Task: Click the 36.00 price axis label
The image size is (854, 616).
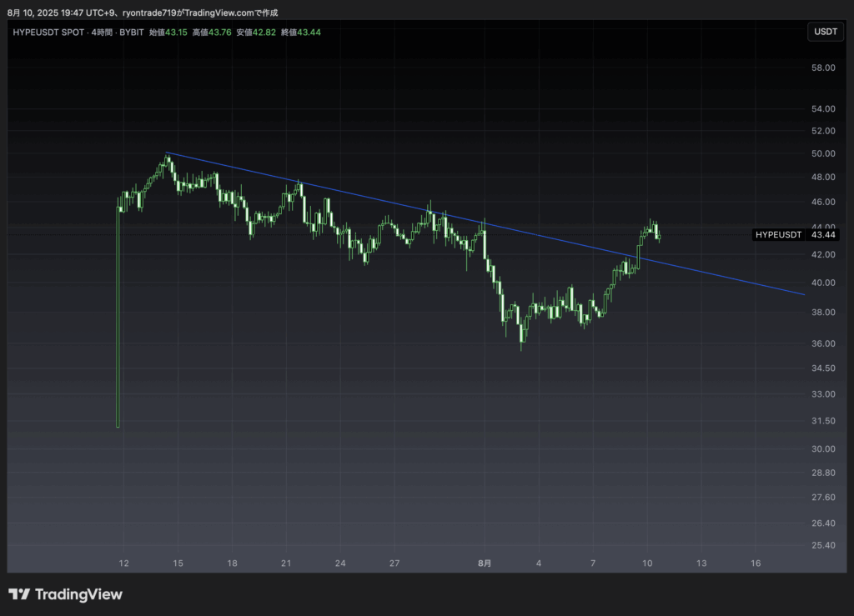Action: pyautogui.click(x=823, y=343)
